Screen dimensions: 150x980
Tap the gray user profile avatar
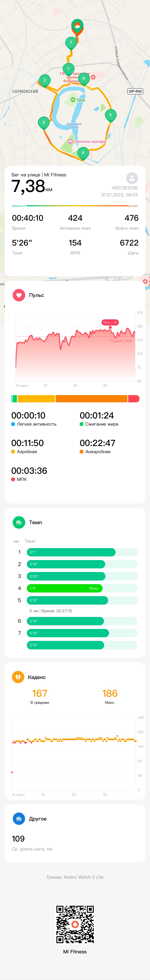(132, 178)
